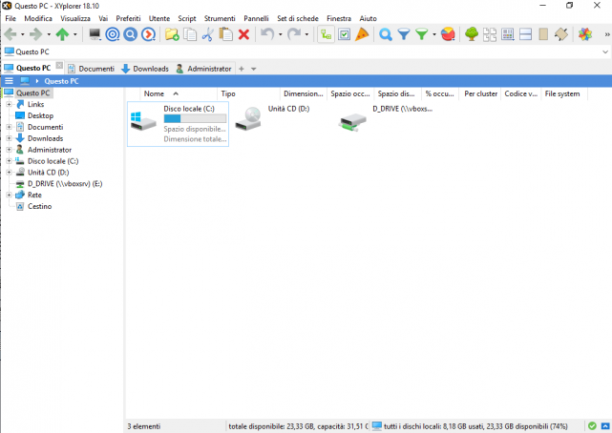Open the Redo dropdown arrow
612x433 pixels.
click(307, 35)
